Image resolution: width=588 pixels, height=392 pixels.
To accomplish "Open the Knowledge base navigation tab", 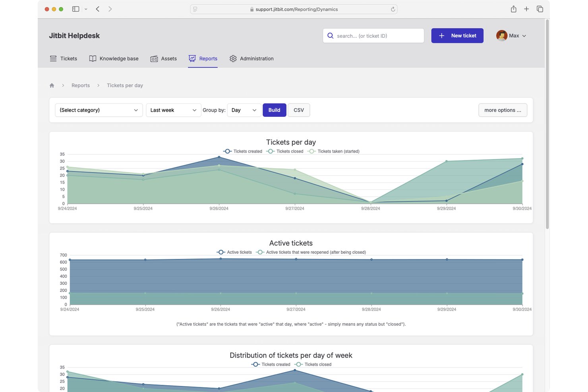I will click(114, 58).
